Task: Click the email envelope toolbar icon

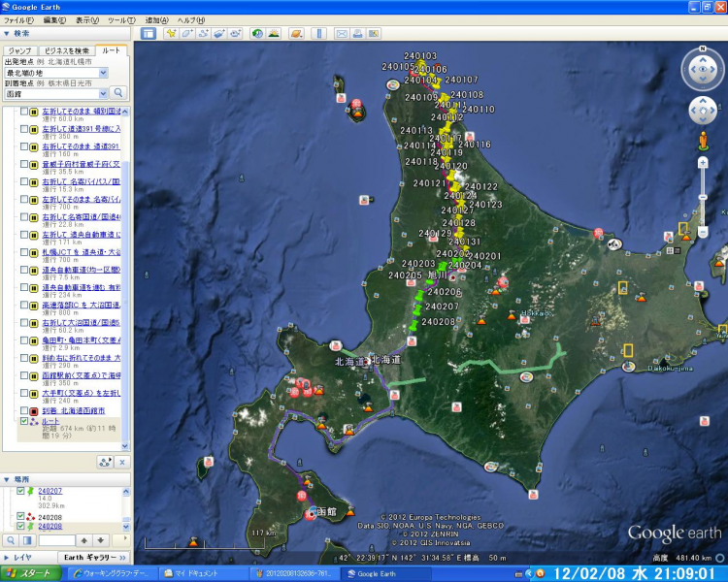Action: click(342, 33)
